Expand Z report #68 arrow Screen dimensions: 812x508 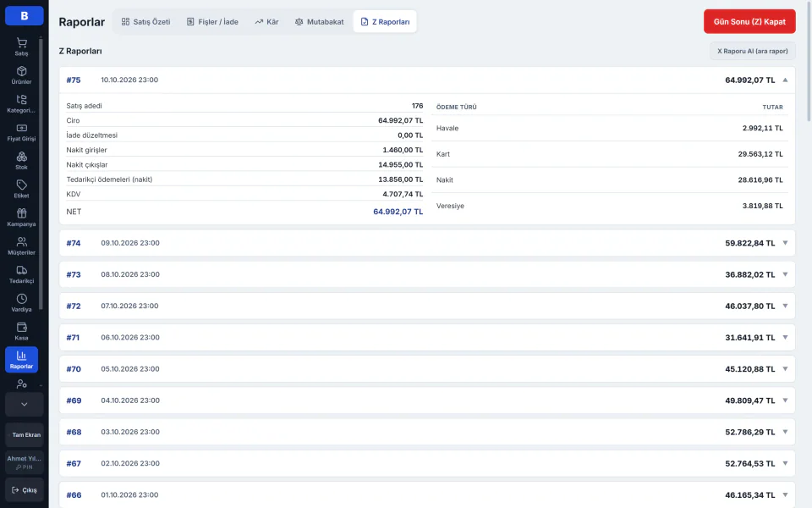point(785,432)
